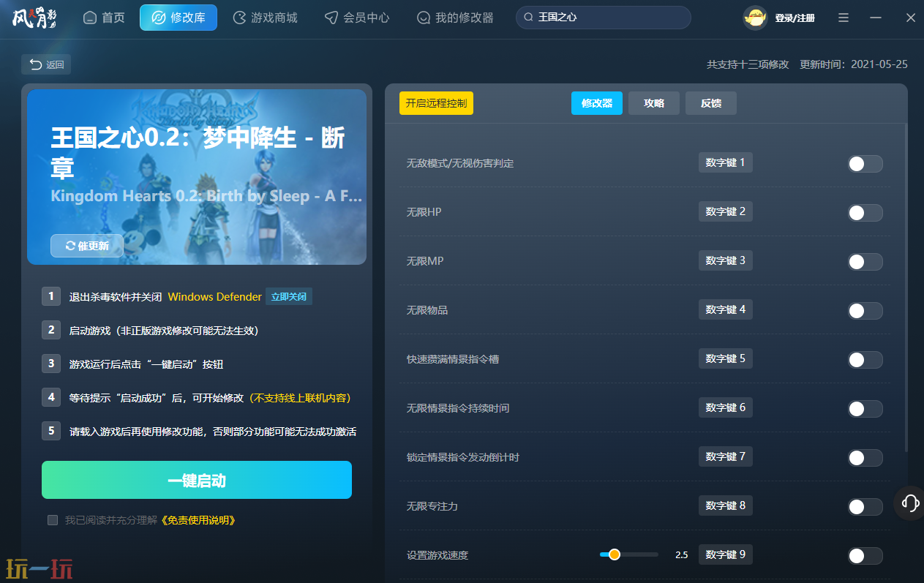924x583 pixels.
Task: Toggle the 无限物品 switch
Action: click(x=865, y=311)
